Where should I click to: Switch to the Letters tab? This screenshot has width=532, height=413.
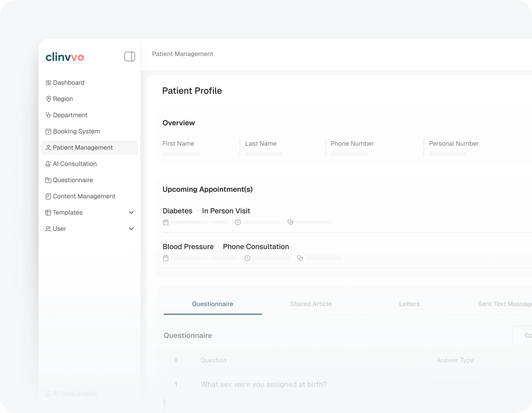click(409, 304)
